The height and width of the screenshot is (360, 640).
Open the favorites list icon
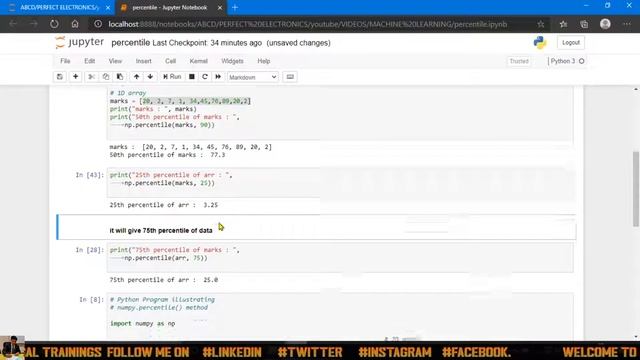pyautogui.click(x=563, y=24)
